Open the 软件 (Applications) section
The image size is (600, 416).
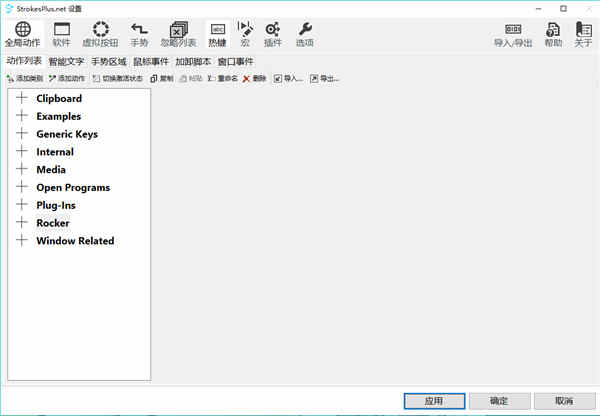61,34
